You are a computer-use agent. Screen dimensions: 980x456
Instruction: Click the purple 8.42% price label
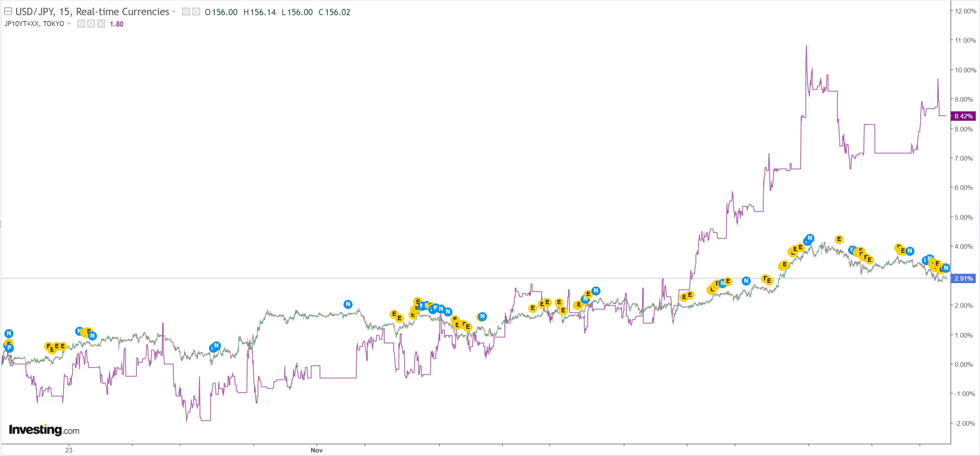click(963, 116)
